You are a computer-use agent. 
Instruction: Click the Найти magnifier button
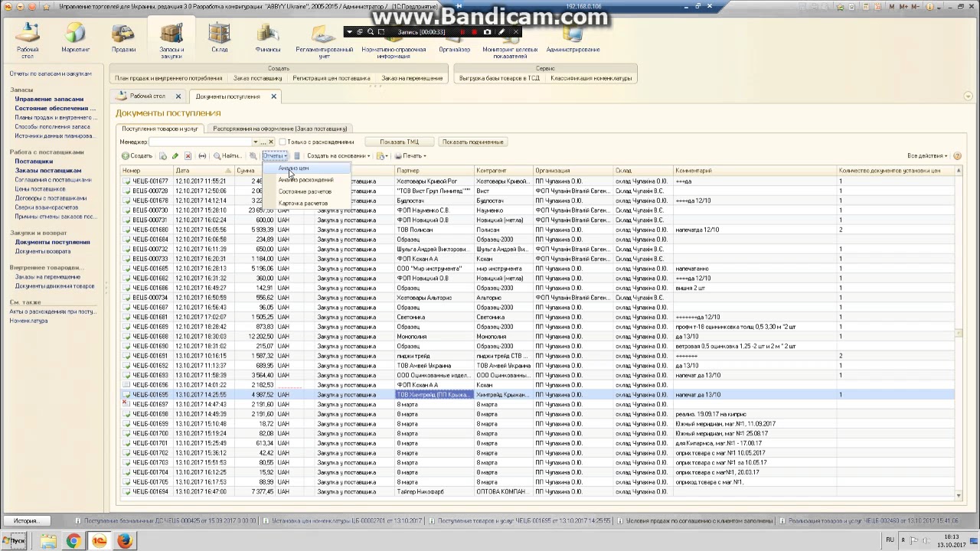tap(227, 156)
